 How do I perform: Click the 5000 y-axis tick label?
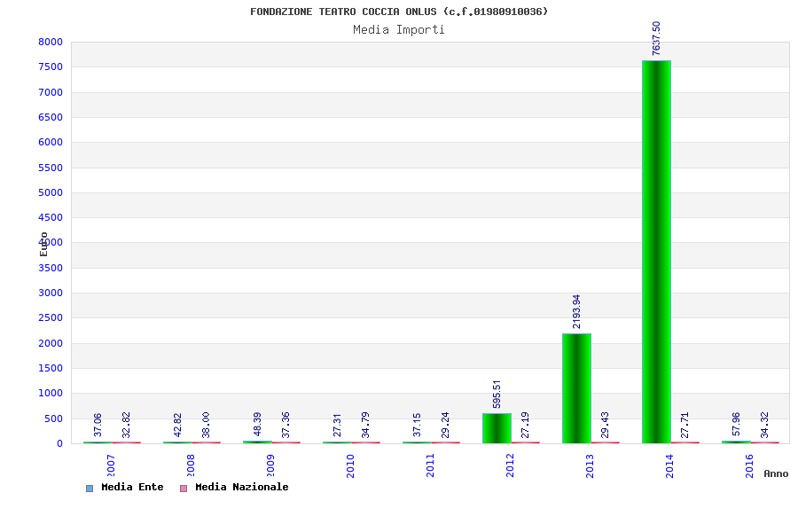click(x=51, y=193)
